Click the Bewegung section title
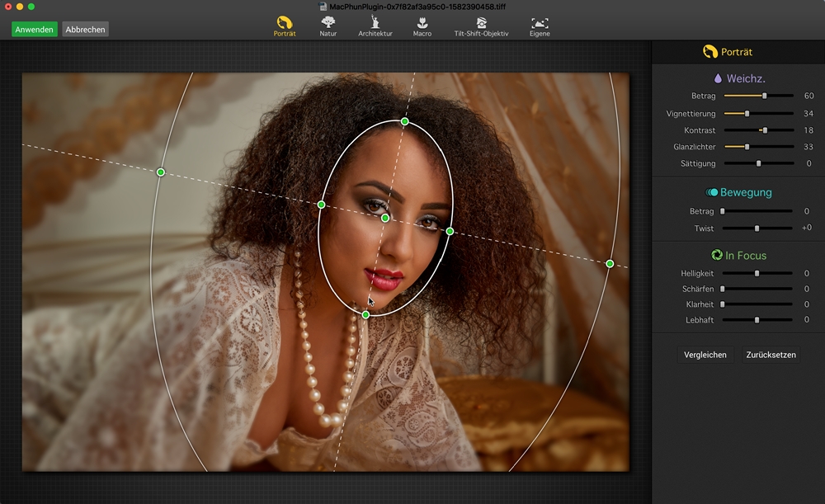This screenshot has width=825, height=504. pos(746,192)
